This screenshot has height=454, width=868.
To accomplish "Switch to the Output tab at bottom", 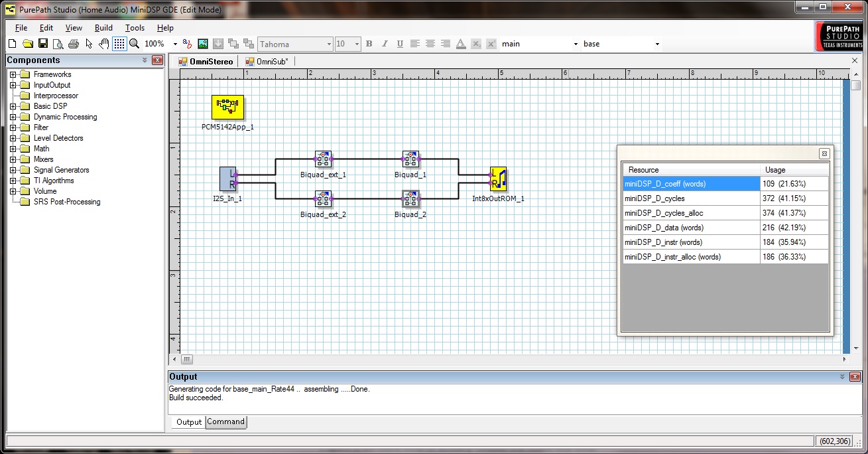I will [x=188, y=422].
